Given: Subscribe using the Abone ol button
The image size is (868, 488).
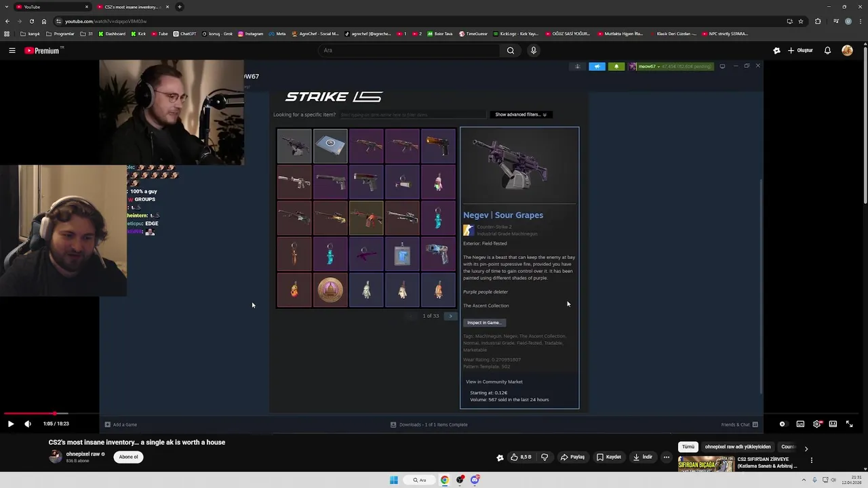Looking at the screenshot, I should [x=128, y=457].
